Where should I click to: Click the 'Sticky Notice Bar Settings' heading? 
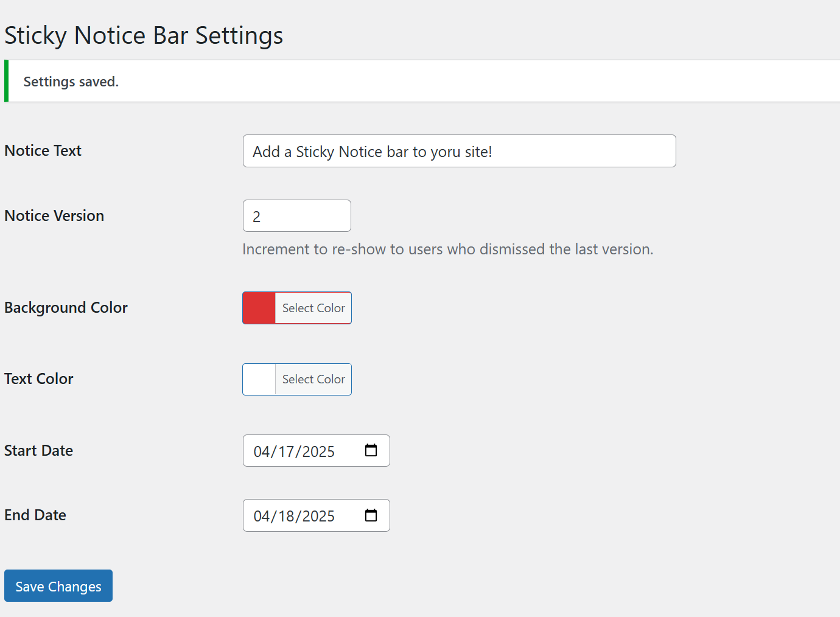pyautogui.click(x=144, y=35)
